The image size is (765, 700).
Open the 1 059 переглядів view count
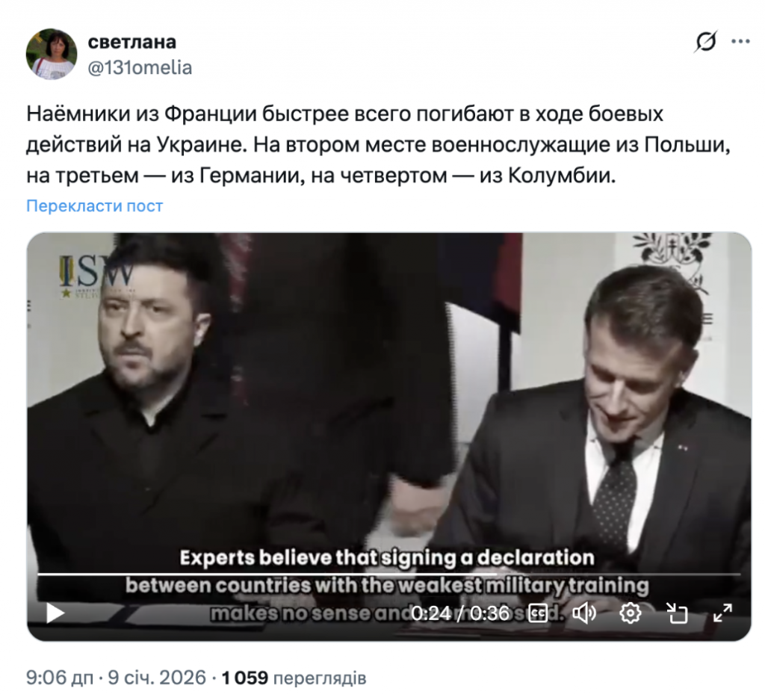click(x=294, y=678)
